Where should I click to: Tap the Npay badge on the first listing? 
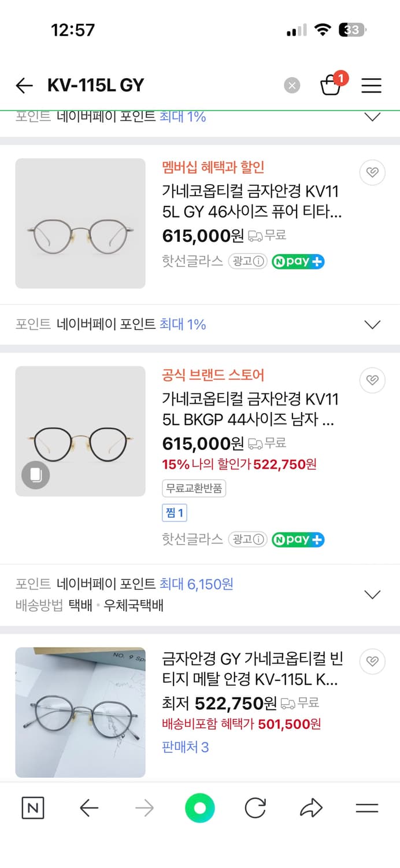tap(298, 261)
